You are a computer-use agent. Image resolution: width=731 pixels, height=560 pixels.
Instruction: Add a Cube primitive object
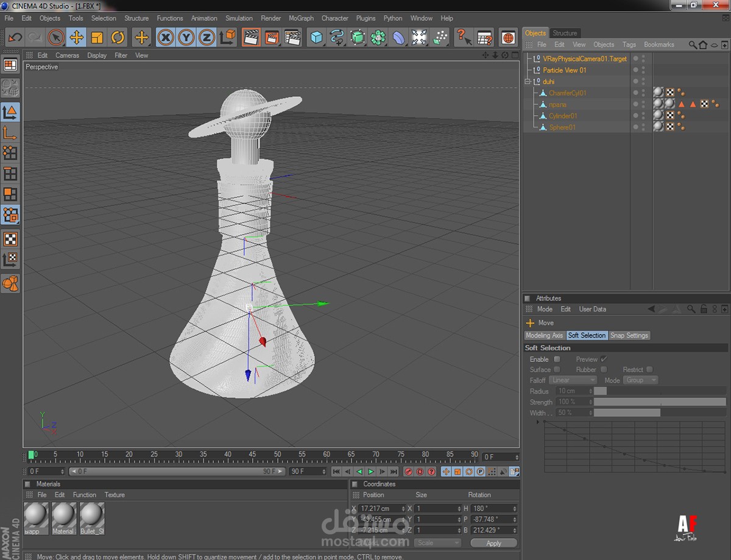(316, 38)
